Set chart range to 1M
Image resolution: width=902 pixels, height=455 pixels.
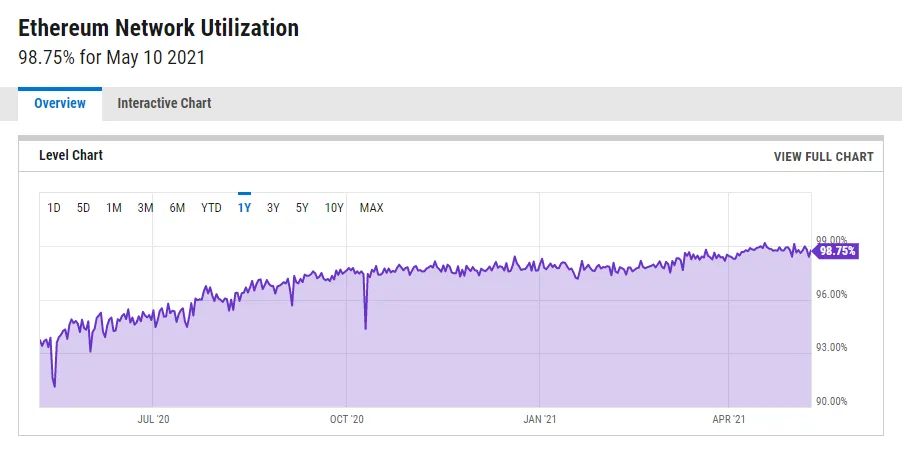point(114,208)
